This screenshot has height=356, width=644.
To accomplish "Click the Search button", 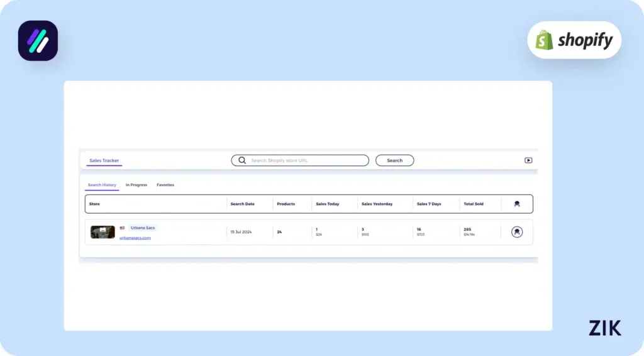I will pyautogui.click(x=394, y=160).
